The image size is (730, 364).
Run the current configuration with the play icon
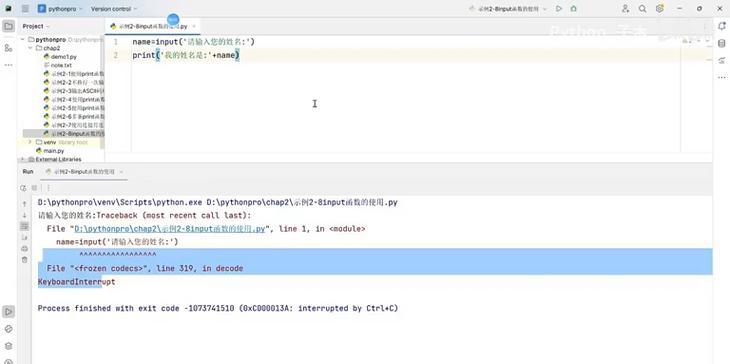(559, 8)
